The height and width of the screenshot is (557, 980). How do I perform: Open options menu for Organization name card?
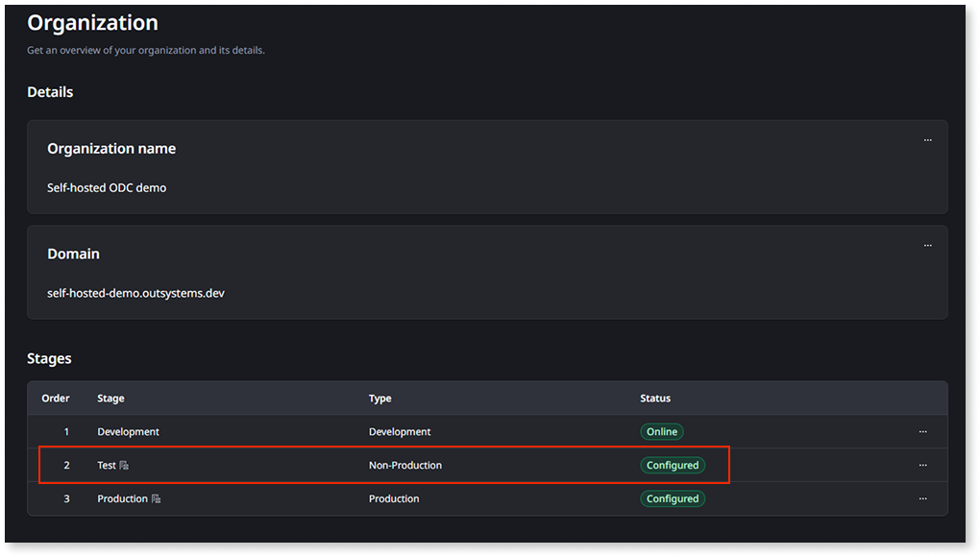(927, 140)
